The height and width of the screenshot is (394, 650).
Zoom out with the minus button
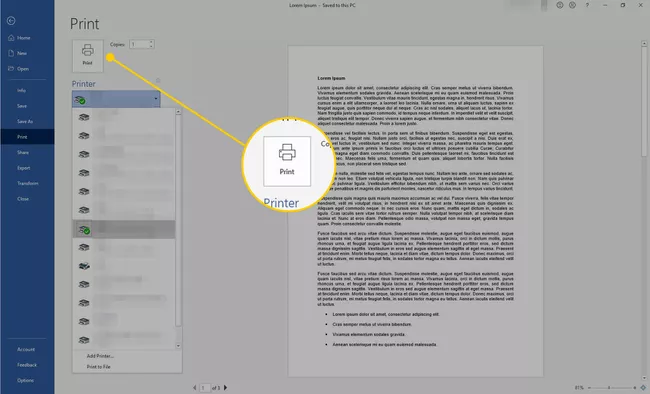589,388
